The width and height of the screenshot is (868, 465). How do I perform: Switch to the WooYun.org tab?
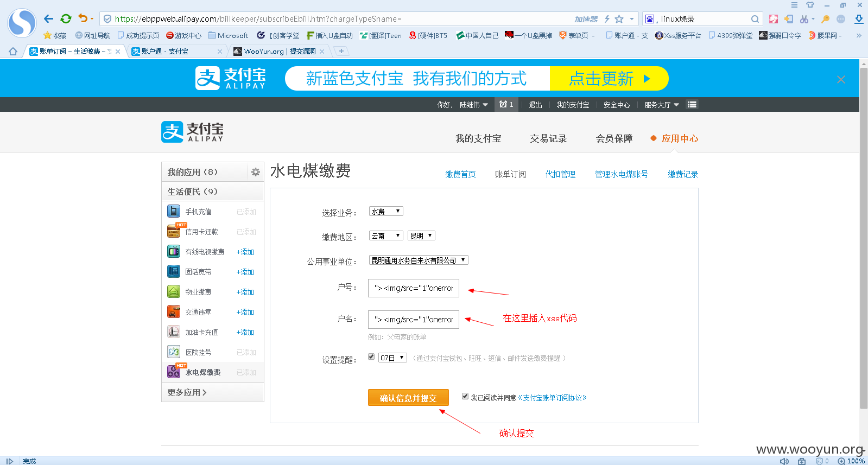280,52
